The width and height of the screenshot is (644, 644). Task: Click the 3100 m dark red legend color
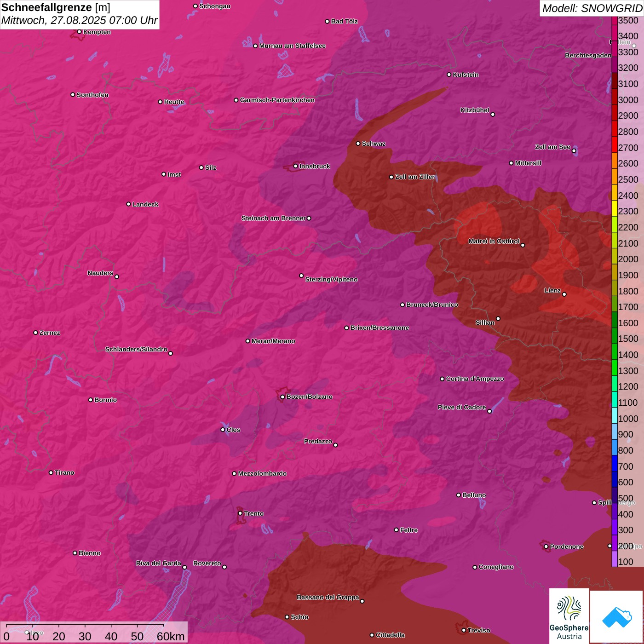[x=615, y=81]
